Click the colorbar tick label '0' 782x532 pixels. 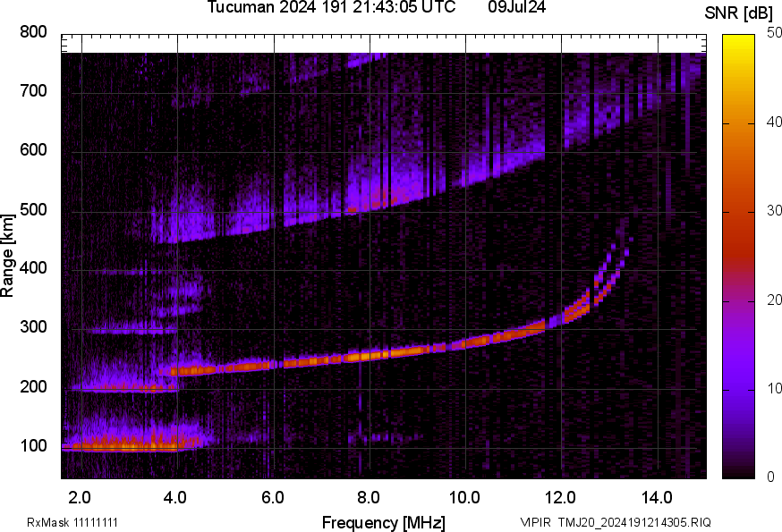click(x=770, y=477)
